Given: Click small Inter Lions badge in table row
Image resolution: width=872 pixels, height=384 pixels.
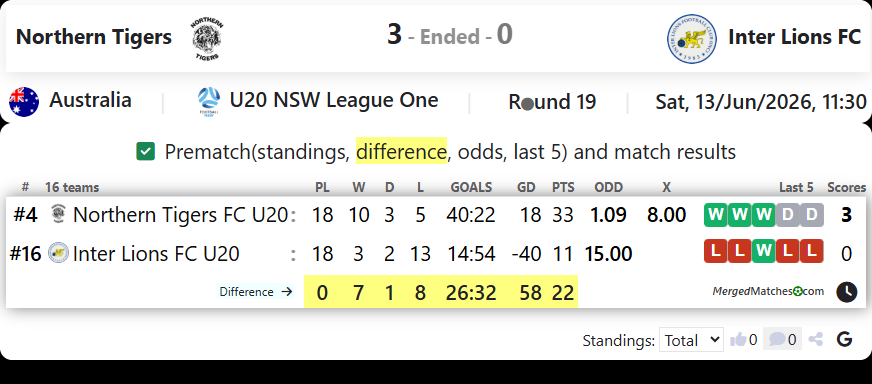Looking at the screenshot, I should click(58, 253).
